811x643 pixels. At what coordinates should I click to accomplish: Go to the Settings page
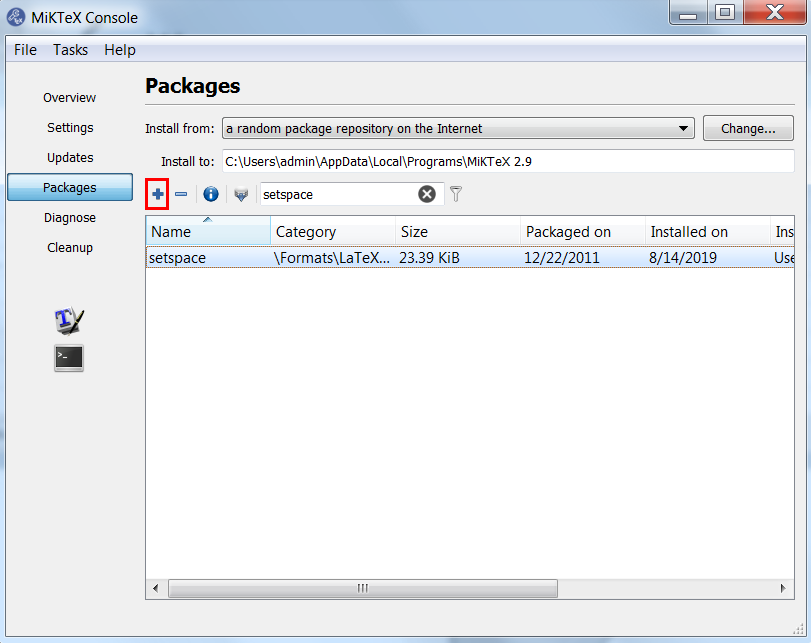[x=70, y=128]
